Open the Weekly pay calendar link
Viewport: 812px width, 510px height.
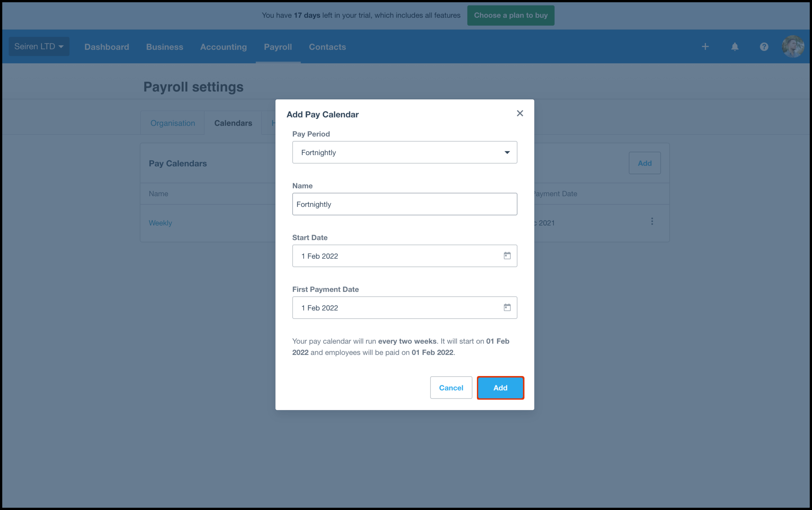coord(160,223)
